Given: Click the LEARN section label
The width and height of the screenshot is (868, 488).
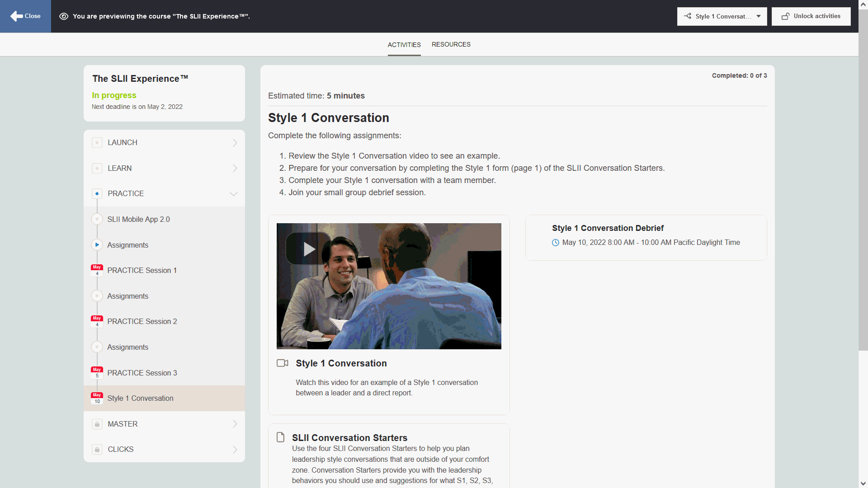Looking at the screenshot, I should tap(119, 168).
